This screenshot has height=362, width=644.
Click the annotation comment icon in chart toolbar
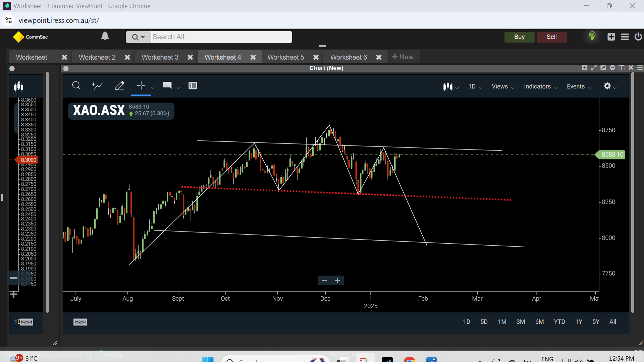[x=167, y=85]
